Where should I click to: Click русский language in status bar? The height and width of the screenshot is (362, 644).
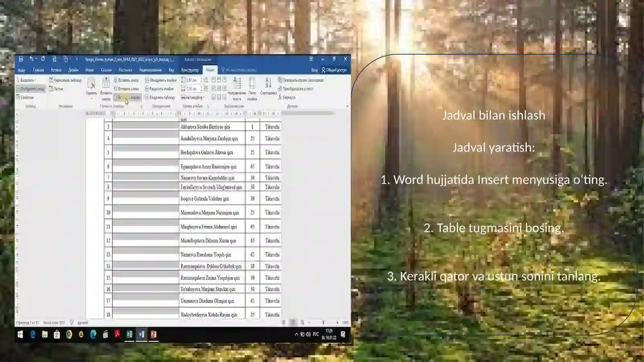83,323
